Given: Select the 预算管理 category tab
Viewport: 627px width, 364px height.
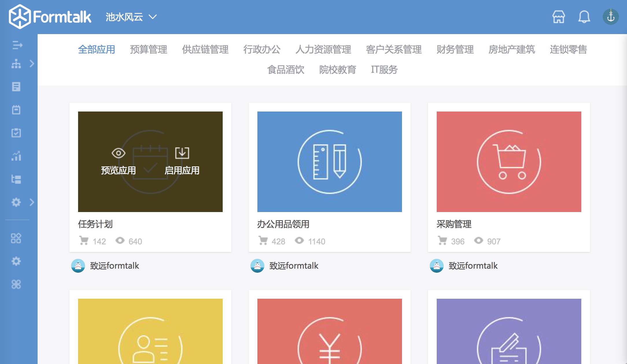Looking at the screenshot, I should coord(149,49).
